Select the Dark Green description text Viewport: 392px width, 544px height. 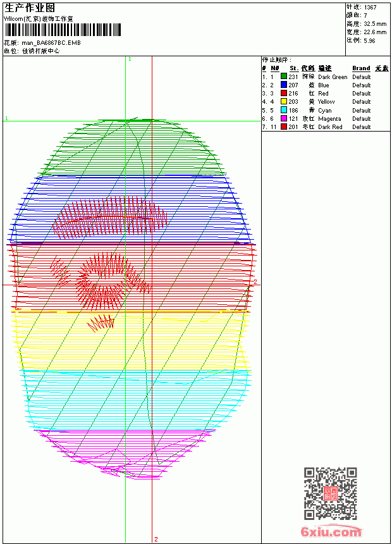pyautogui.click(x=333, y=77)
